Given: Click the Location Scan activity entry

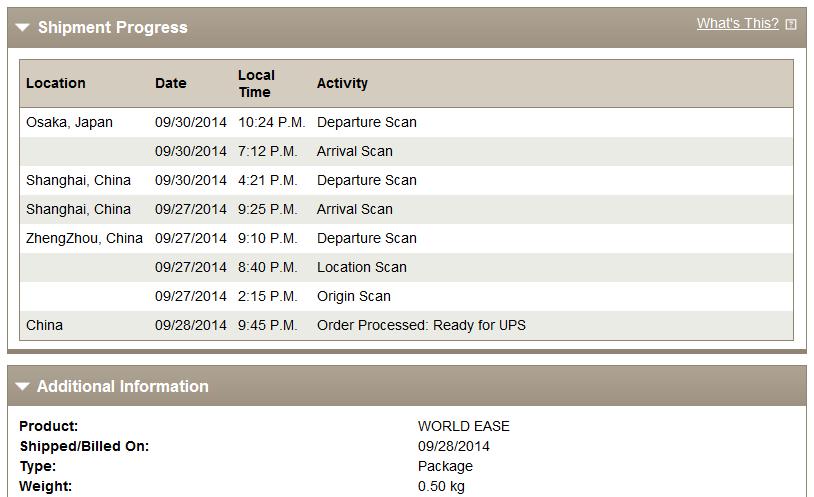Looking at the screenshot, I should click(x=362, y=267).
